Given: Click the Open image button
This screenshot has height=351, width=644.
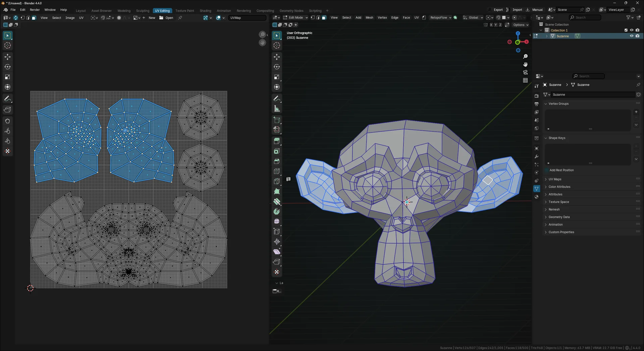Looking at the screenshot, I should pos(166,18).
